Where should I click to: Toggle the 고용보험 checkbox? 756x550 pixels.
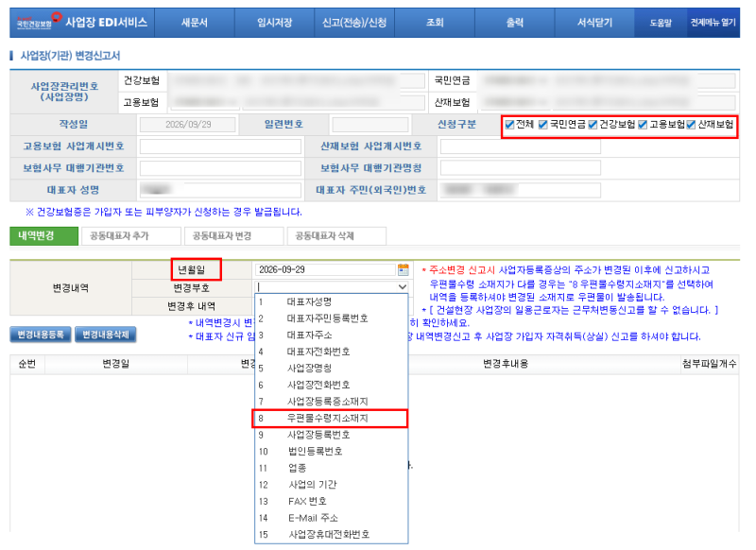click(x=643, y=125)
